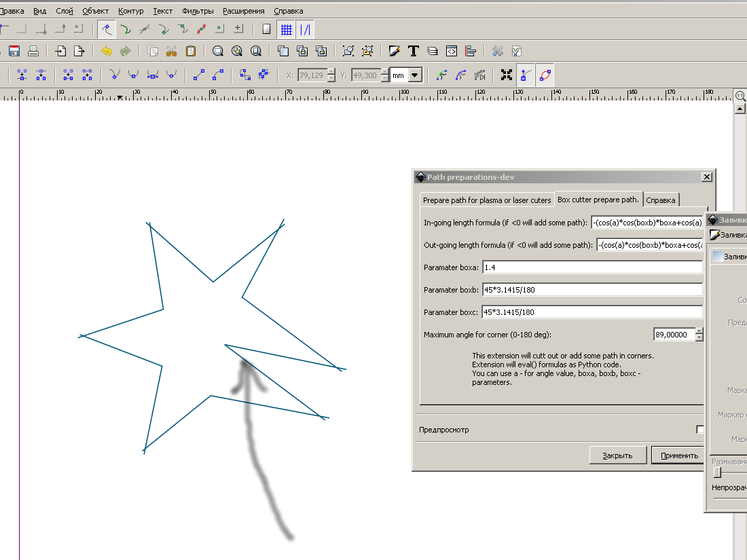Click the Print document icon
The image size is (747, 560).
tap(33, 51)
